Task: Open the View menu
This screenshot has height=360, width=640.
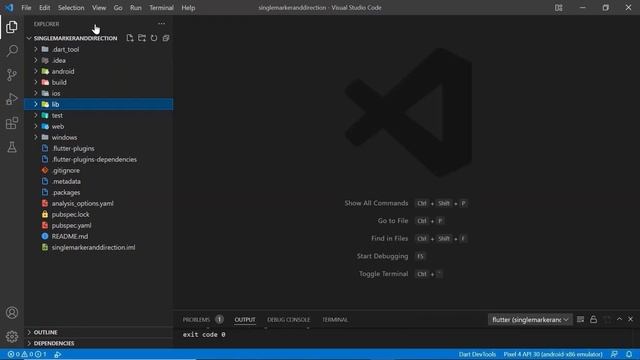Action: tap(99, 8)
